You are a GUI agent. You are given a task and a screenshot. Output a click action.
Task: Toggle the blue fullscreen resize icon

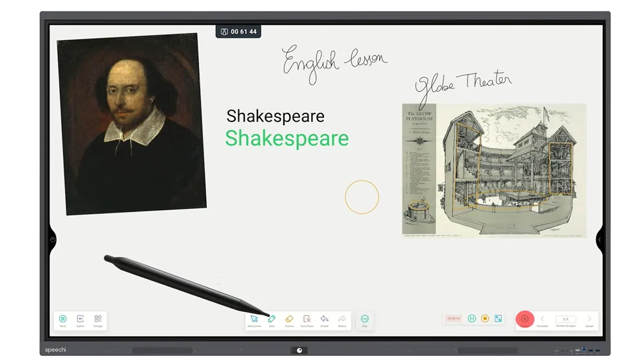pos(498,318)
